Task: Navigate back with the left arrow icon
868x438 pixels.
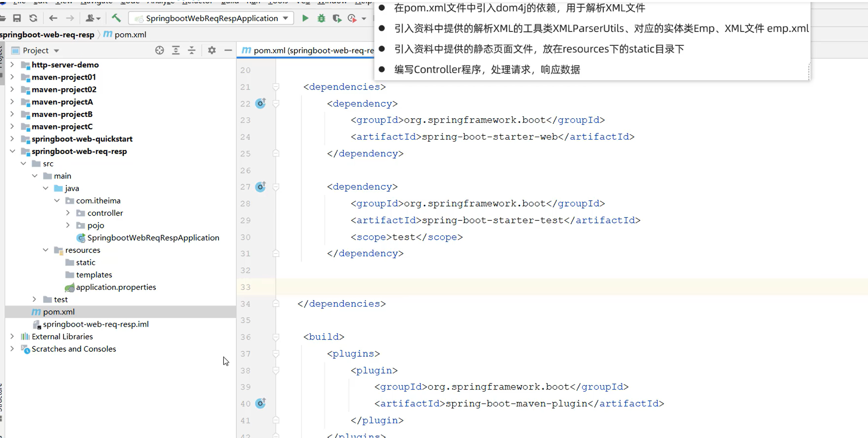Action: click(x=53, y=18)
